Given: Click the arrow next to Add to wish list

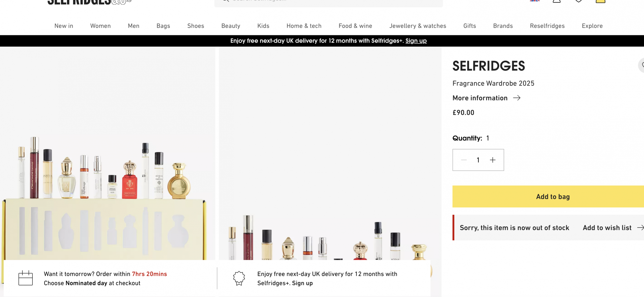Looking at the screenshot, I should pyautogui.click(x=640, y=228).
